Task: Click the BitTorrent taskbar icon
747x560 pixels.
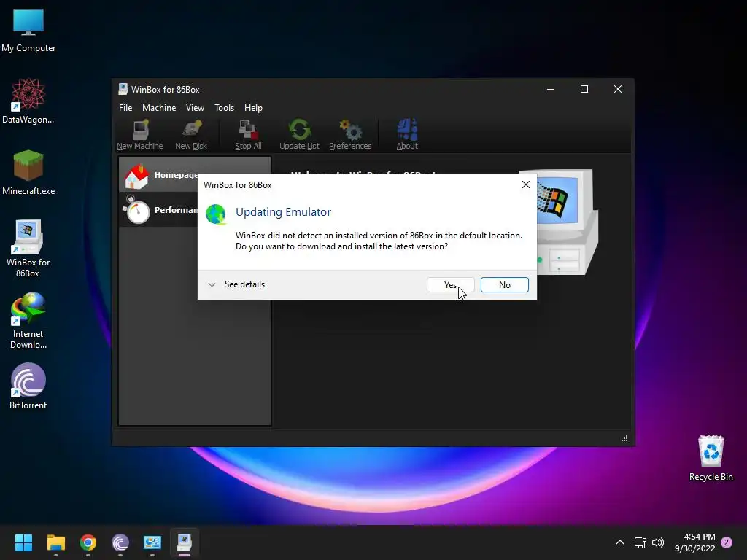Action: click(x=120, y=542)
